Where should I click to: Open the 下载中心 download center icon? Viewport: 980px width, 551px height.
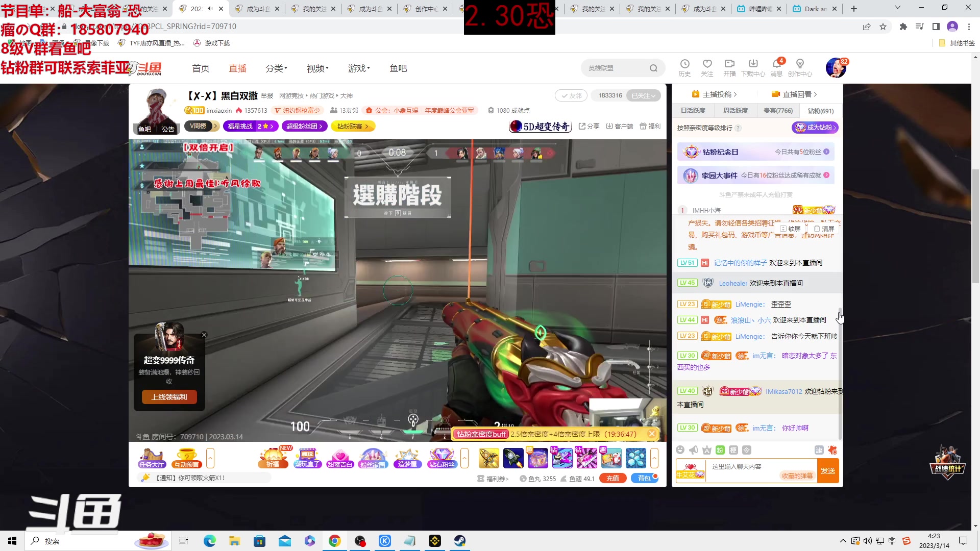(x=753, y=67)
